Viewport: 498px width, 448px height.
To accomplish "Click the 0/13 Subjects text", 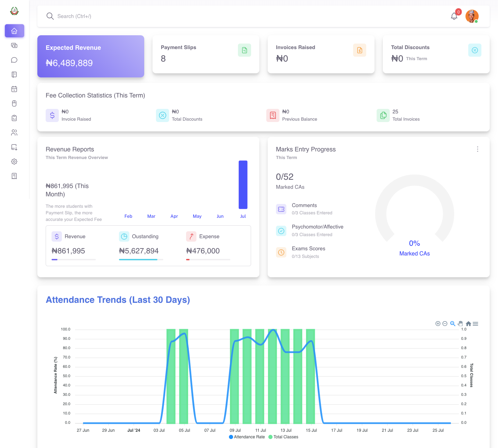I will pos(305,256).
